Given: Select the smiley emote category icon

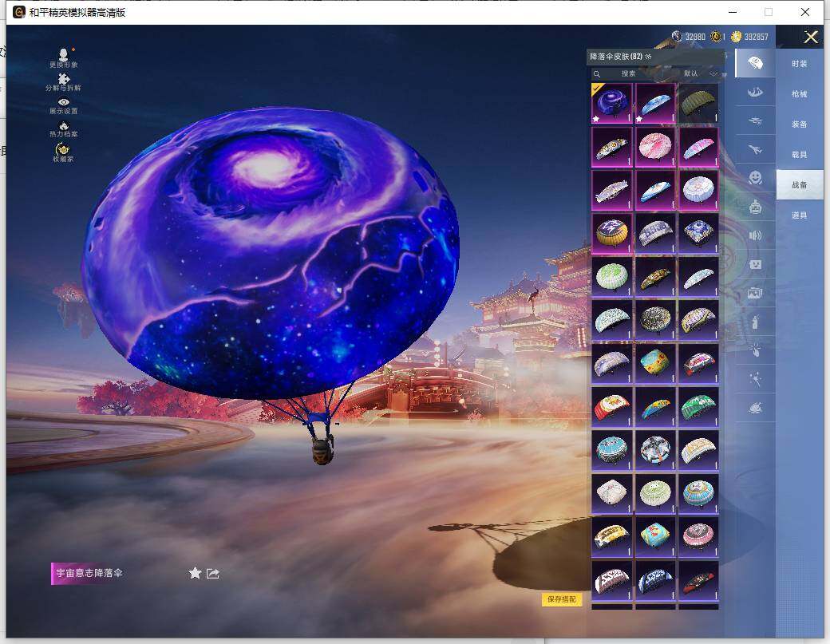Looking at the screenshot, I should click(x=755, y=177).
